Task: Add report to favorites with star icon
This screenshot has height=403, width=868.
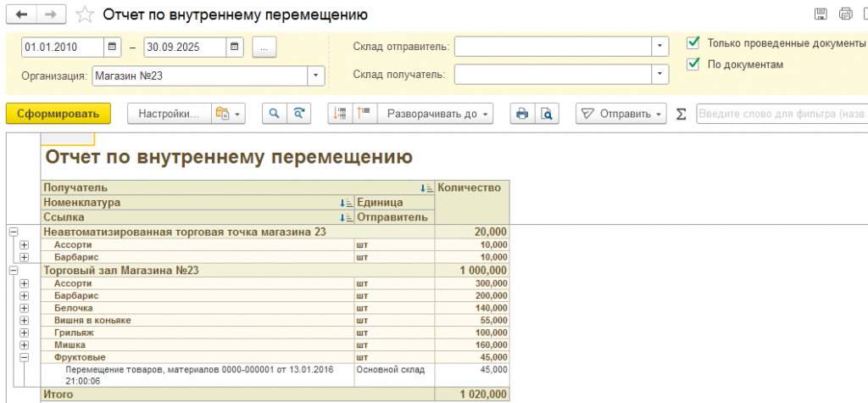Action: point(85,14)
